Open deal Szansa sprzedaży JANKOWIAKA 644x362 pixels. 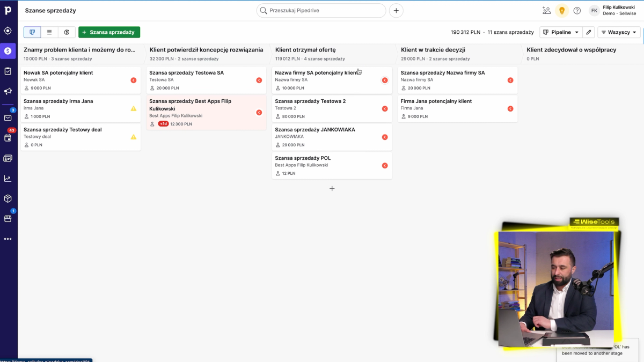pyautogui.click(x=332, y=137)
